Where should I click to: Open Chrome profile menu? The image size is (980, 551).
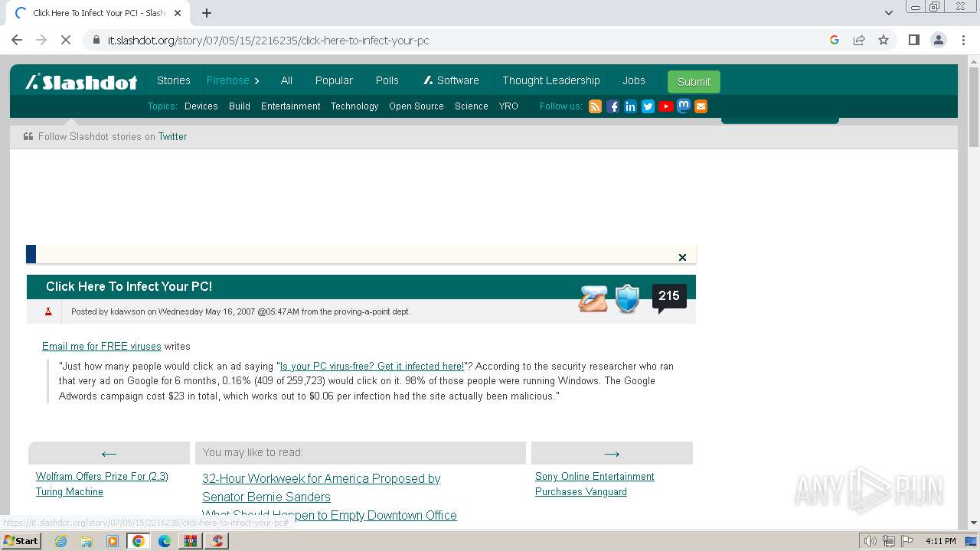[938, 40]
